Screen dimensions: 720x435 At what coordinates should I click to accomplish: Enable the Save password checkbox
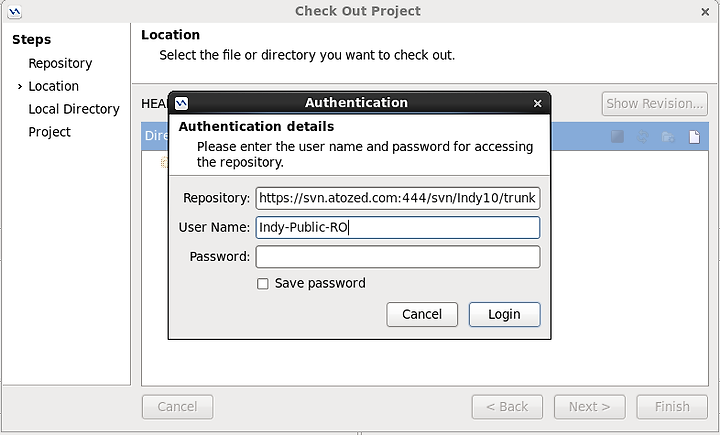tap(263, 283)
